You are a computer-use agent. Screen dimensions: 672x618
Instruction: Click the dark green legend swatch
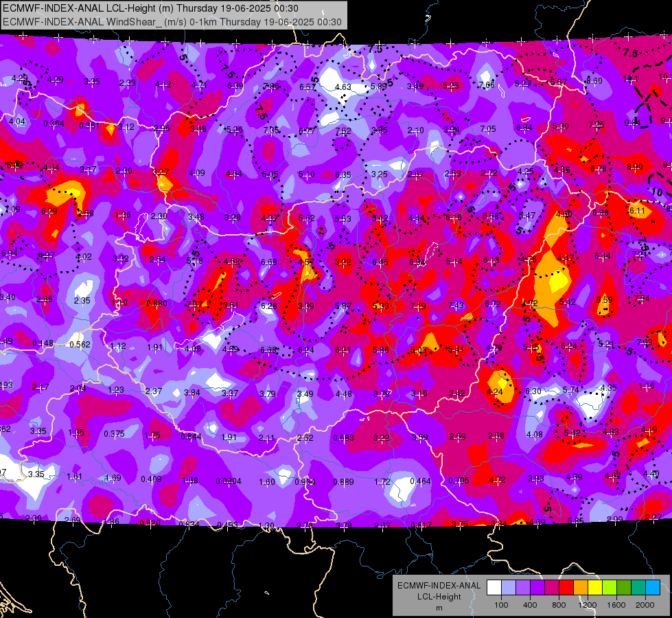(623, 587)
